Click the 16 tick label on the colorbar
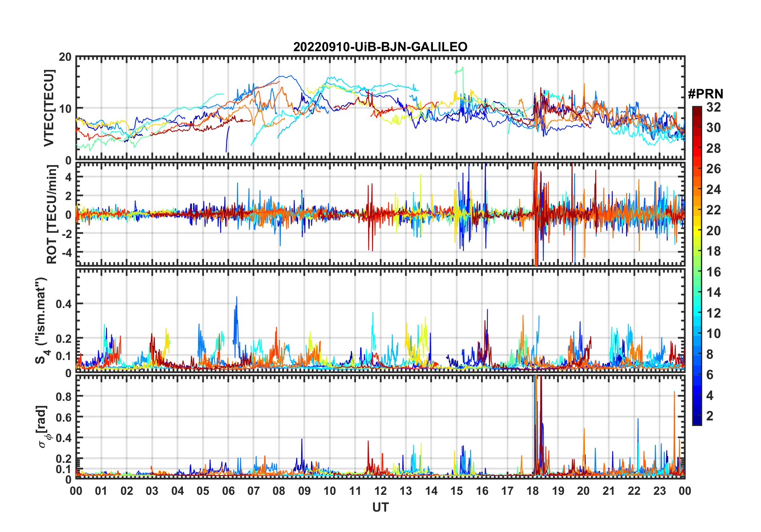The image size is (761, 532). coord(714,272)
